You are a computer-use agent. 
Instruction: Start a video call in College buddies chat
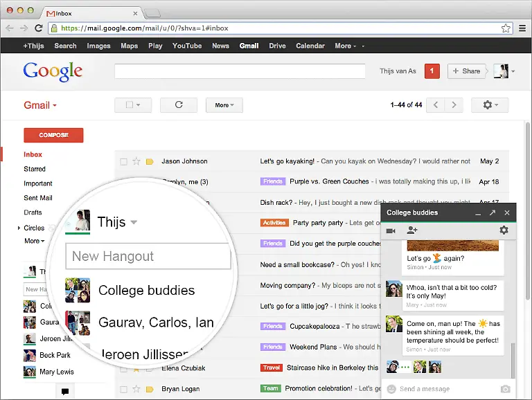pyautogui.click(x=391, y=230)
